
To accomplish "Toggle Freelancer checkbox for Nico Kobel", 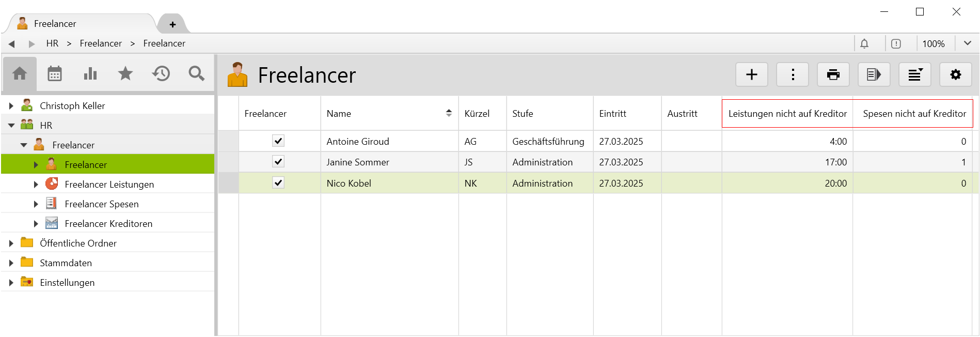I will (278, 183).
